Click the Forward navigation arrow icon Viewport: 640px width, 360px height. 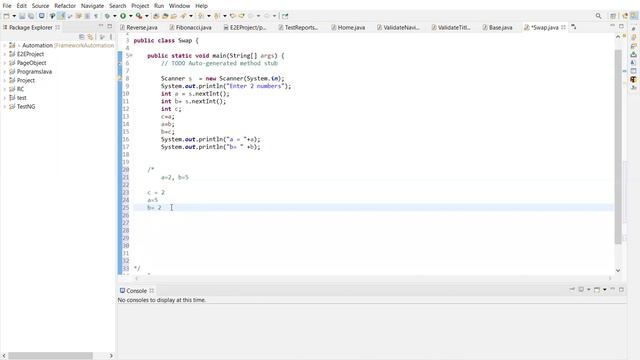(267, 16)
